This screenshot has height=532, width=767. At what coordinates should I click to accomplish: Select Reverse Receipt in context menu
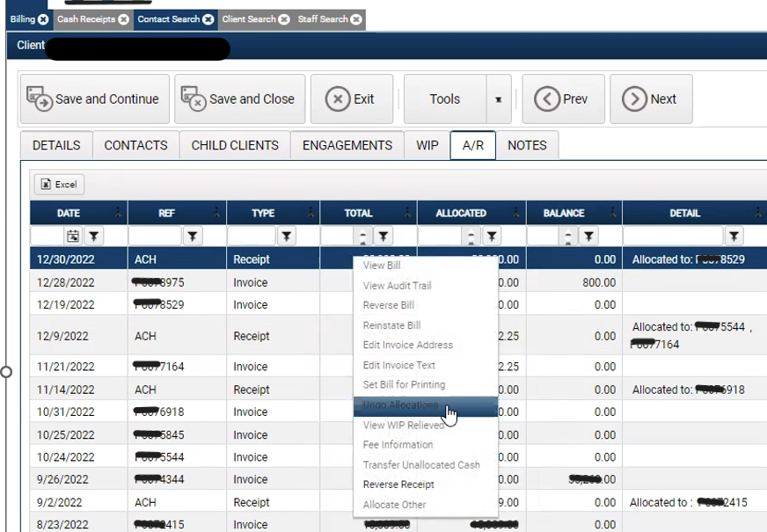[x=426, y=485]
